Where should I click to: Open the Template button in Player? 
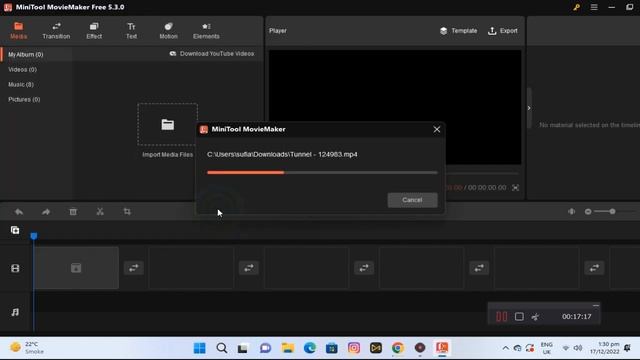coord(458,31)
